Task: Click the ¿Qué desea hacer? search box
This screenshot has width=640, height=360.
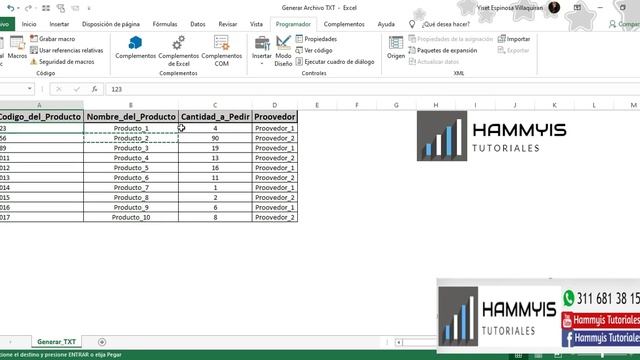Action: [446, 24]
